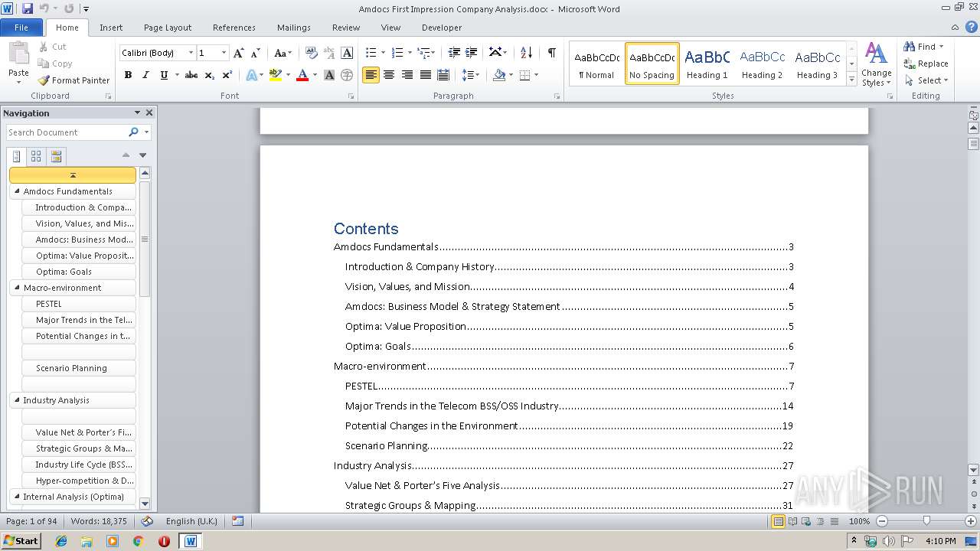The height and width of the screenshot is (551, 980).
Task: Switch to the Review tab
Action: tap(346, 28)
